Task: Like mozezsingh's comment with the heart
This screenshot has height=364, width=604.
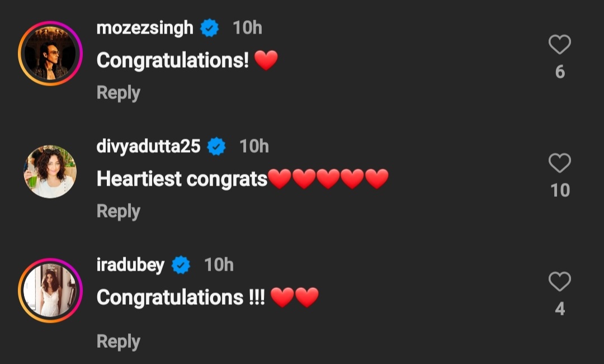Action: (559, 45)
